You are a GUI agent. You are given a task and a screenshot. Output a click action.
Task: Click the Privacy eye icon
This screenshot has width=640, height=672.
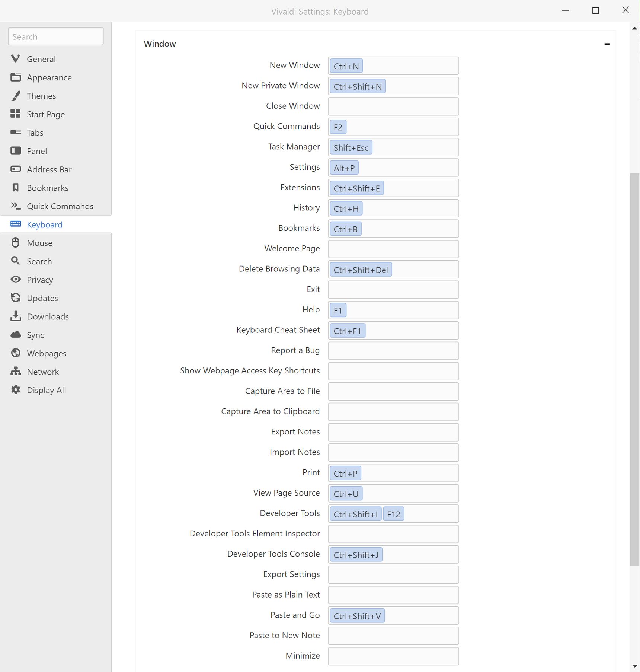click(16, 280)
